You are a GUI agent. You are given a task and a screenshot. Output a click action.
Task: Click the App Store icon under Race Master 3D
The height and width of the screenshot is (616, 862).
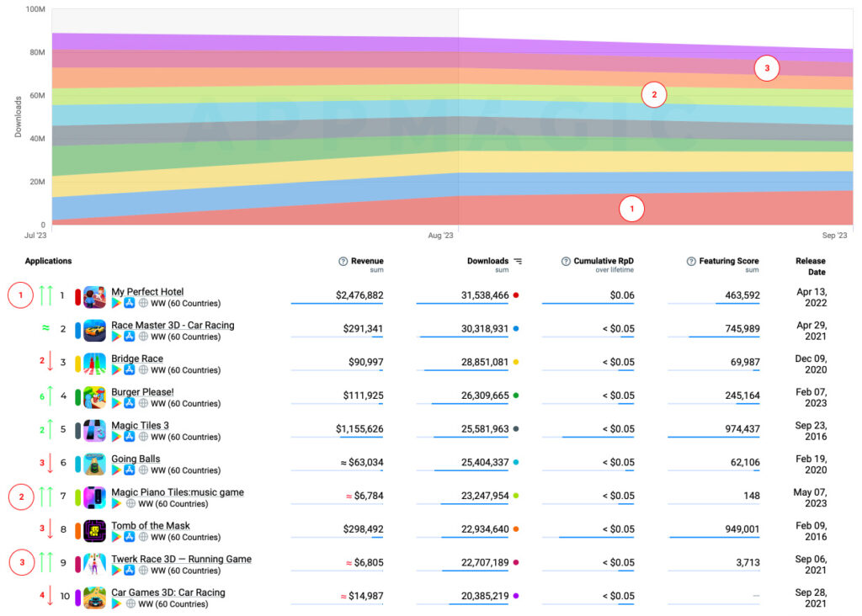pos(129,337)
